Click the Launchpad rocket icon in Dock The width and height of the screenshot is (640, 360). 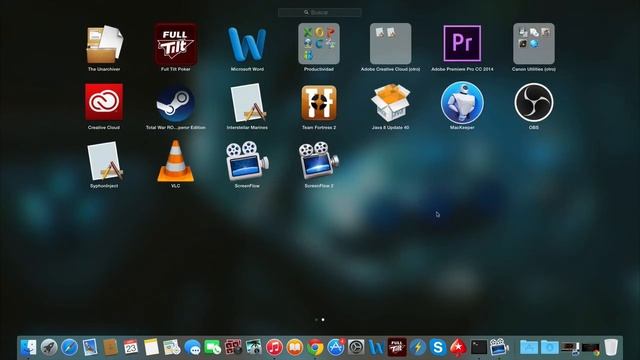pos(49,347)
